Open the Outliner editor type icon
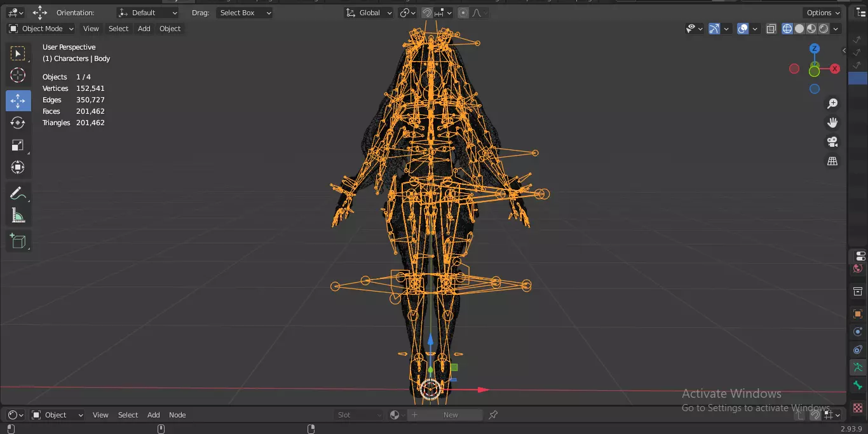868x434 pixels. pos(862,12)
